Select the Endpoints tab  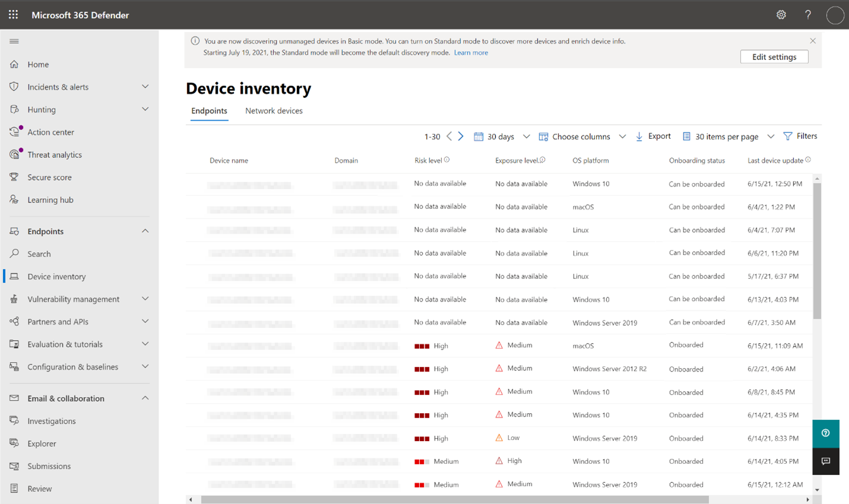[209, 110]
